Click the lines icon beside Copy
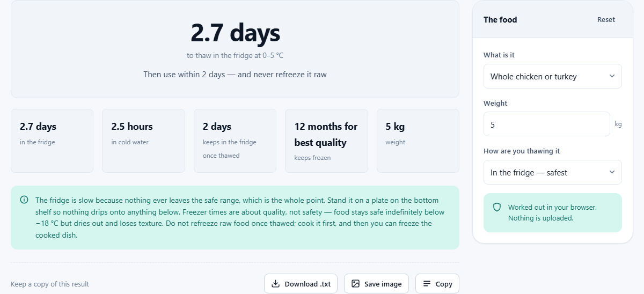The height and width of the screenshot is (294, 644). [427, 284]
